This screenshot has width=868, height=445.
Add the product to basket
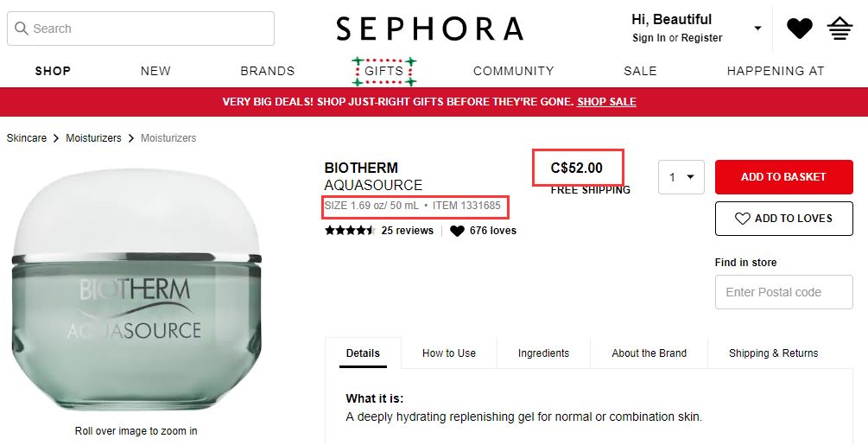point(783,177)
